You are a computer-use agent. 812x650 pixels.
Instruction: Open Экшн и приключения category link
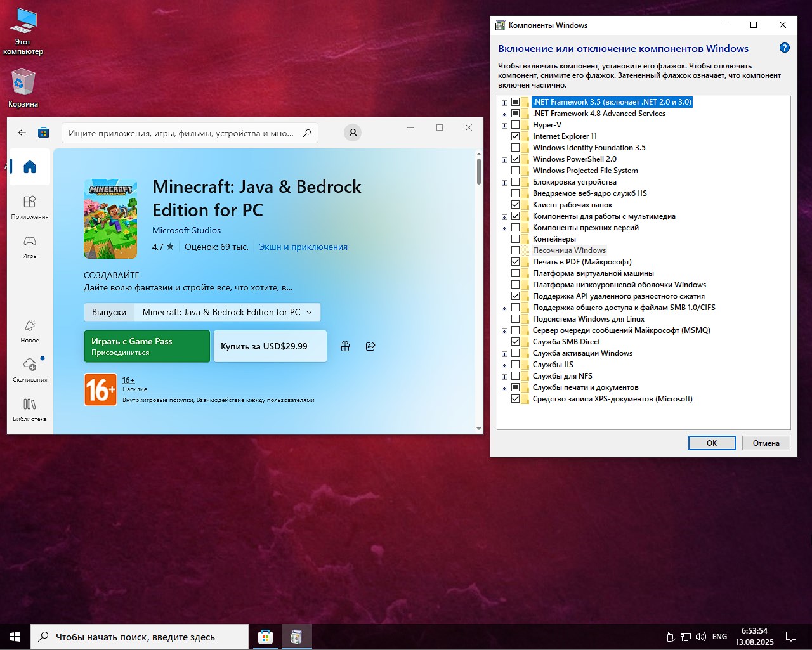click(x=303, y=247)
